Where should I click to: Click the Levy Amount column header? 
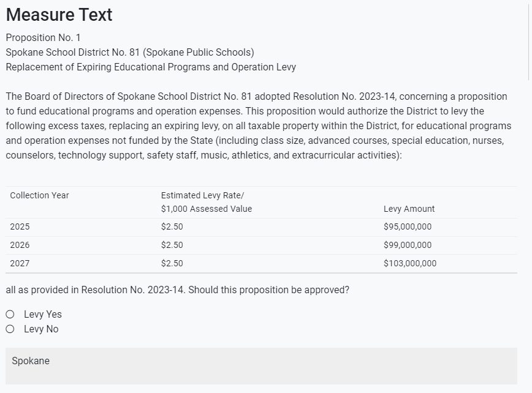[409, 209]
